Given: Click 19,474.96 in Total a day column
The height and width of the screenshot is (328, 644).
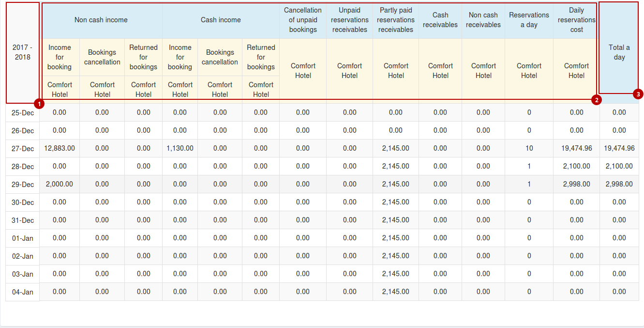Looking at the screenshot, I should (619, 148).
